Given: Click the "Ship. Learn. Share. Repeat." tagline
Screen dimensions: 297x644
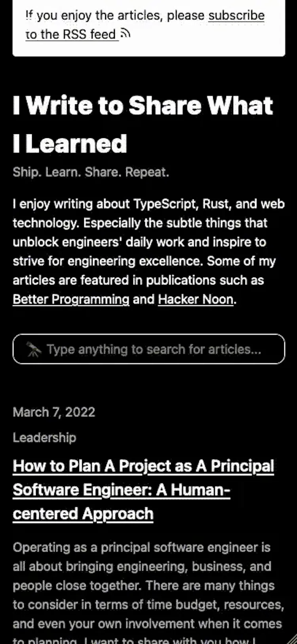Looking at the screenshot, I should coord(91,172).
